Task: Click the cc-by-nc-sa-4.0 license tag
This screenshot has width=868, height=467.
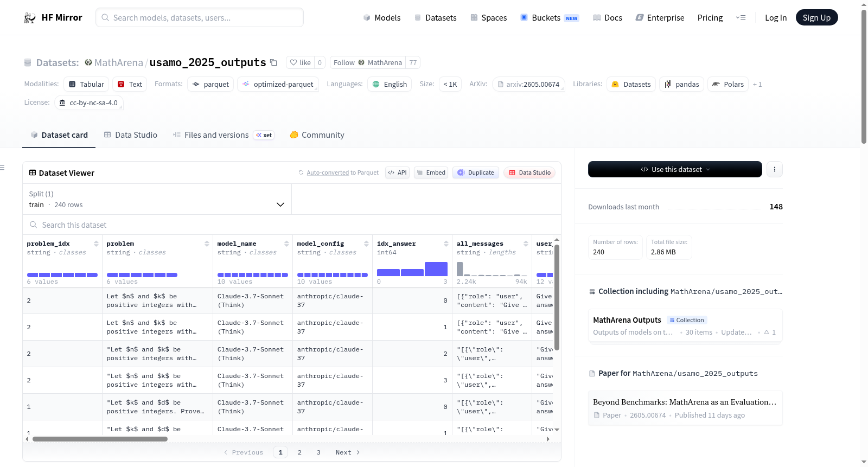Action: (x=89, y=103)
